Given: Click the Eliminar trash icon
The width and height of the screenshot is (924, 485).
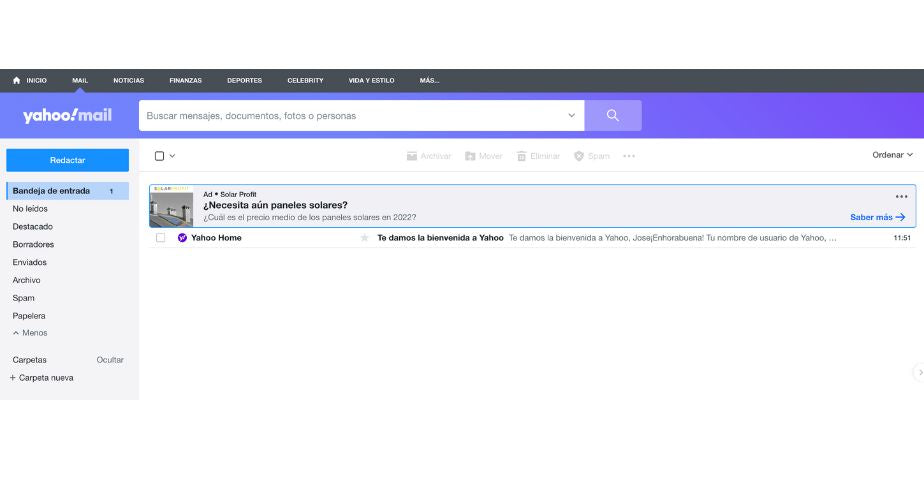Looking at the screenshot, I should [x=521, y=156].
